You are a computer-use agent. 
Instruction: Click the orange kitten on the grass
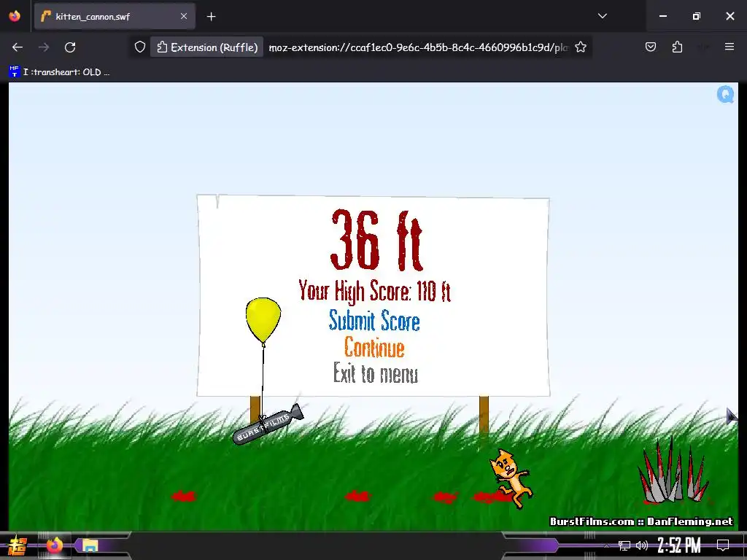511,478
